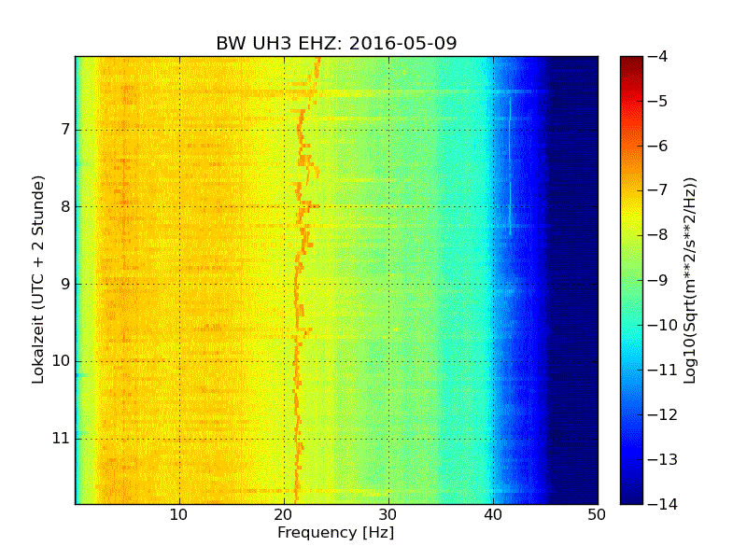Image resolution: width=747 pixels, height=560 pixels.
Task: Click the y-axis tick label 7
Action: pos(65,130)
